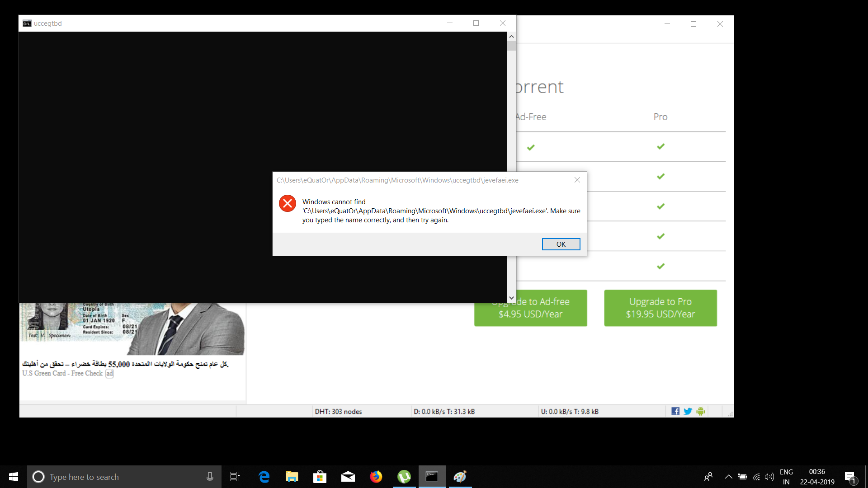
Task: Click the uccegtbd console window icon
Action: (x=27, y=23)
